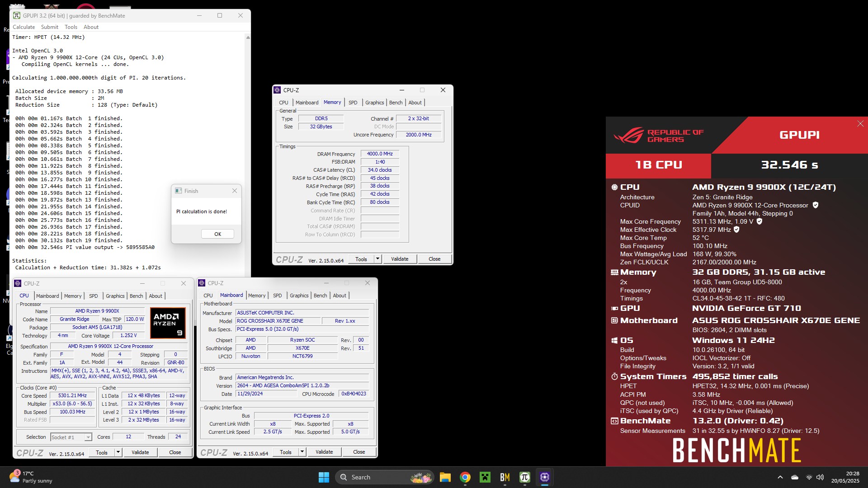Click the ROG CROSSHAIR X670E GENE model field

tap(278, 321)
